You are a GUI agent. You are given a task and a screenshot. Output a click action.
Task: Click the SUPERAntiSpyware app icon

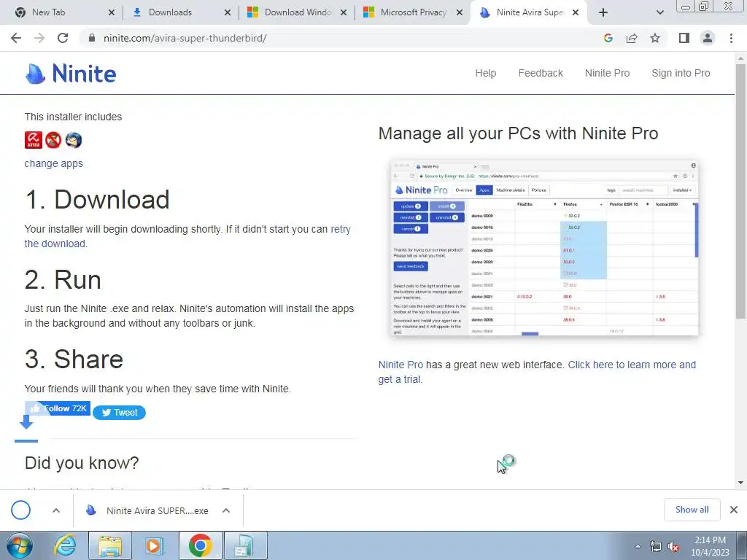coord(53,140)
